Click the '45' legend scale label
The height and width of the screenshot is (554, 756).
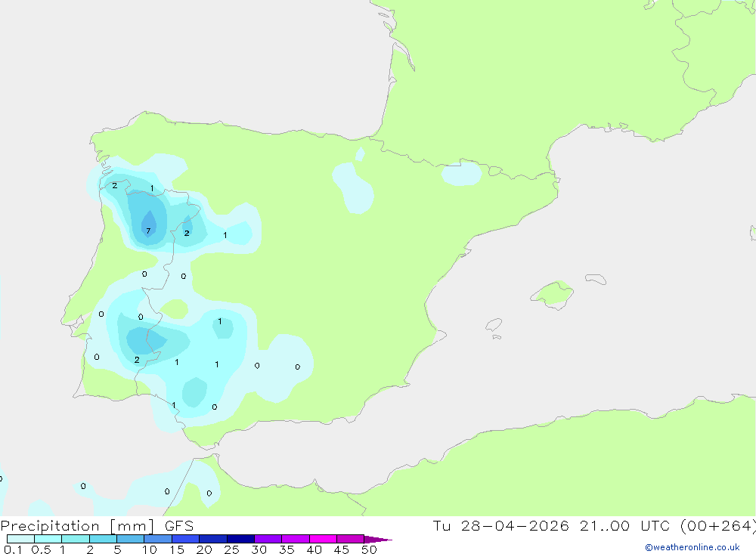click(x=342, y=549)
